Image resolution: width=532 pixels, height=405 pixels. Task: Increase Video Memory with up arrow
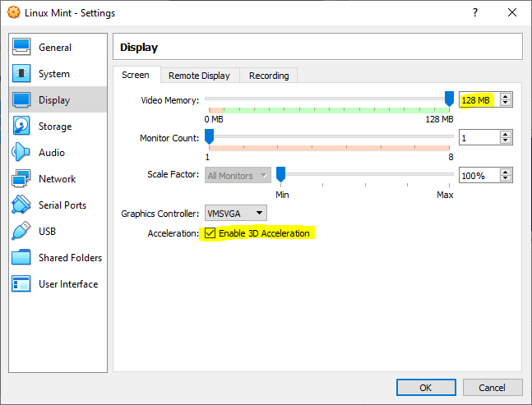[x=506, y=96]
